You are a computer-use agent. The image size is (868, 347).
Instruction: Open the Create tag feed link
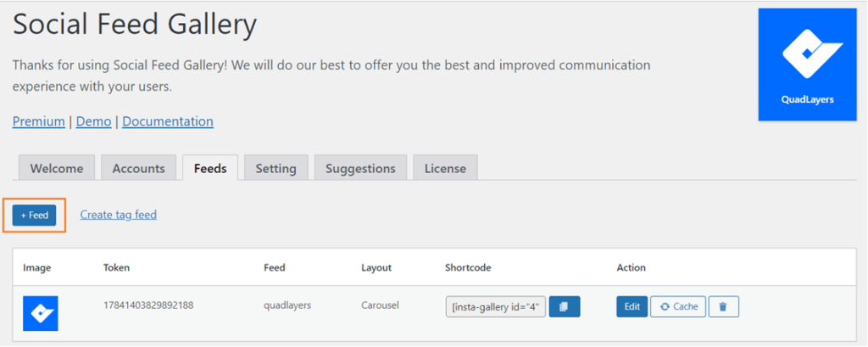click(x=119, y=215)
